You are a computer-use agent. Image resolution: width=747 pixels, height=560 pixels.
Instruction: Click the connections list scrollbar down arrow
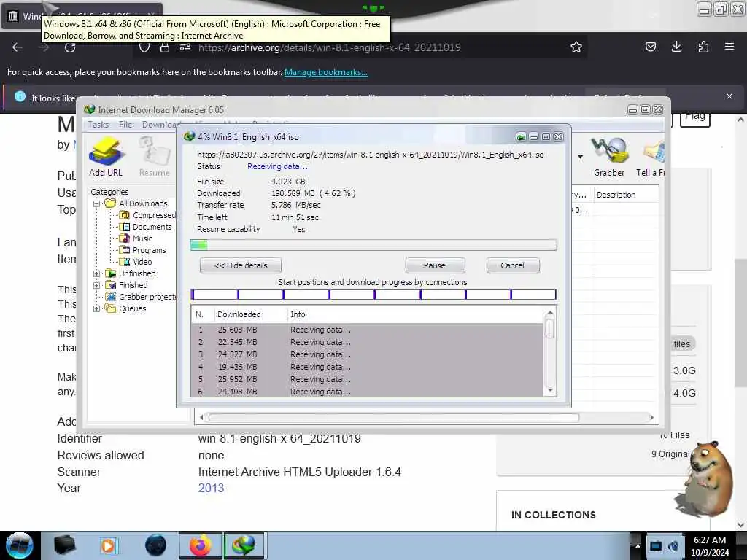[550, 391]
